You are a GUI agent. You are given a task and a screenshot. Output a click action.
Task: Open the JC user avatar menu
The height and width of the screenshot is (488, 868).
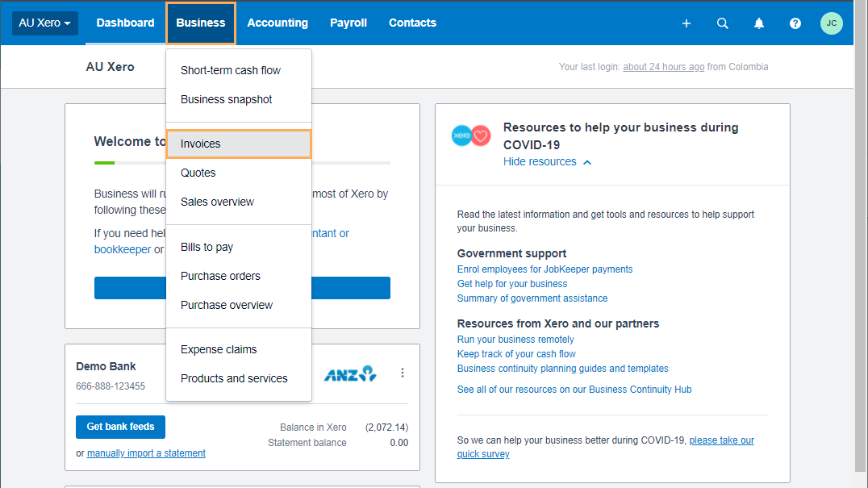click(x=831, y=23)
